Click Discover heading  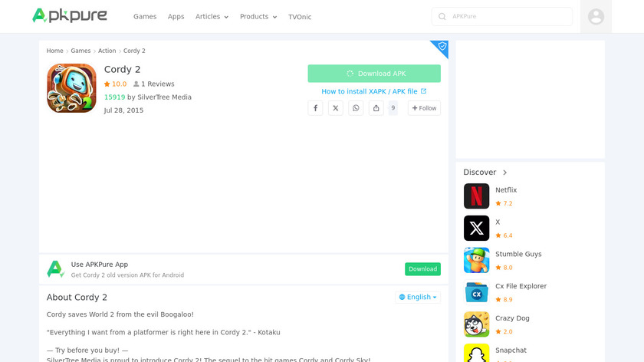tap(480, 173)
